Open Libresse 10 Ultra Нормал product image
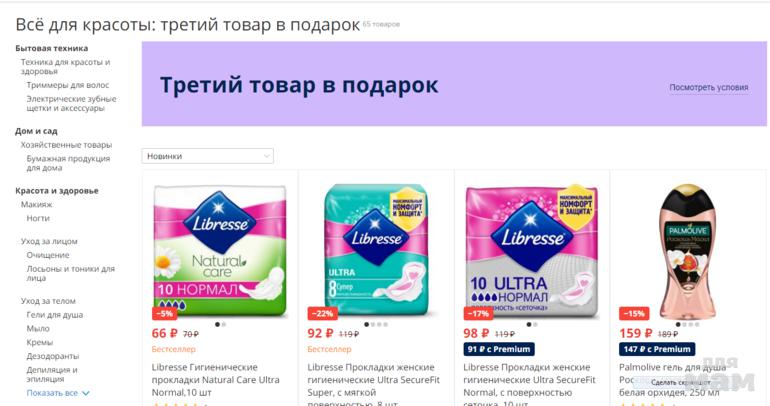Screen dimensions: 770x406 (532, 252)
